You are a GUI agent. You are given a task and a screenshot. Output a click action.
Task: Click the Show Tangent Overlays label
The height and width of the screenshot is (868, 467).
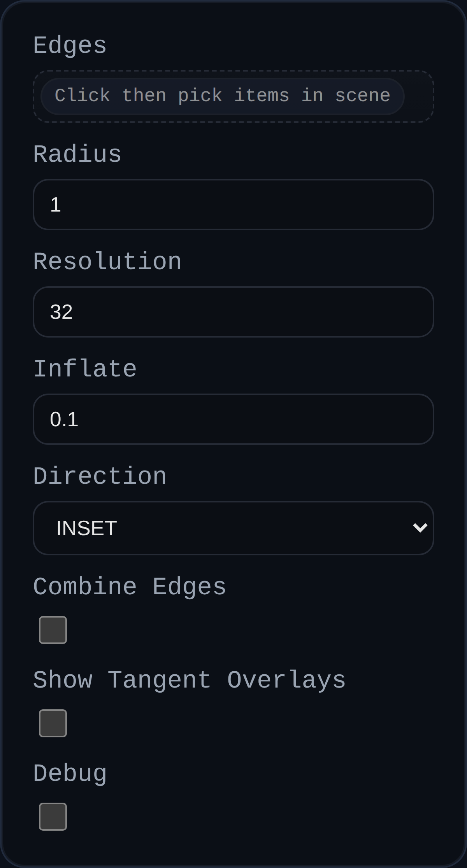190,679
